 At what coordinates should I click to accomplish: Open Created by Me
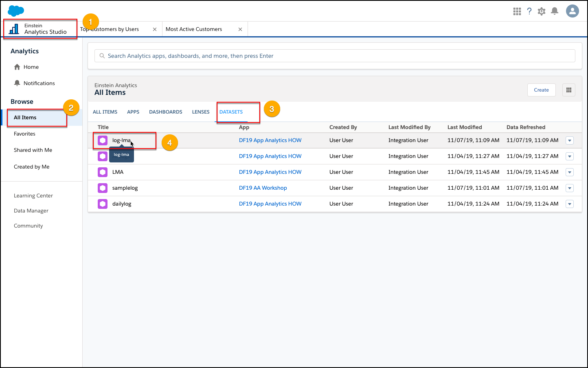click(32, 167)
